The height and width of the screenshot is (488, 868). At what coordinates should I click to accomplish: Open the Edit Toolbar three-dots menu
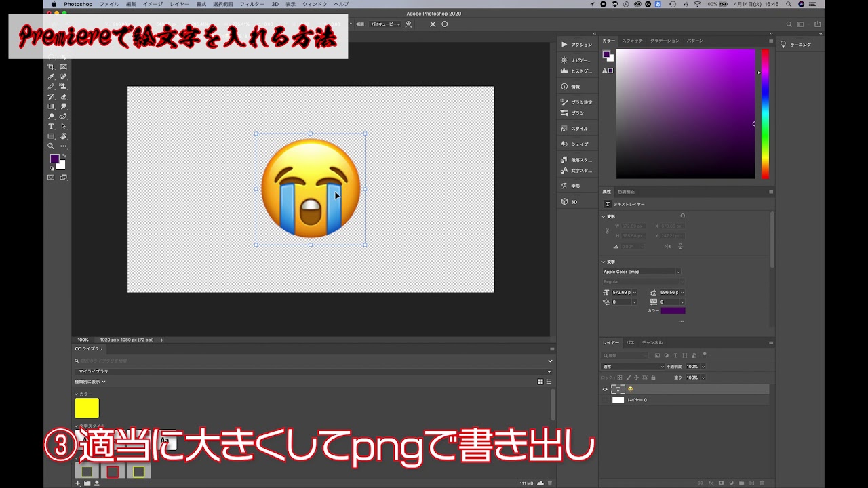[63, 146]
